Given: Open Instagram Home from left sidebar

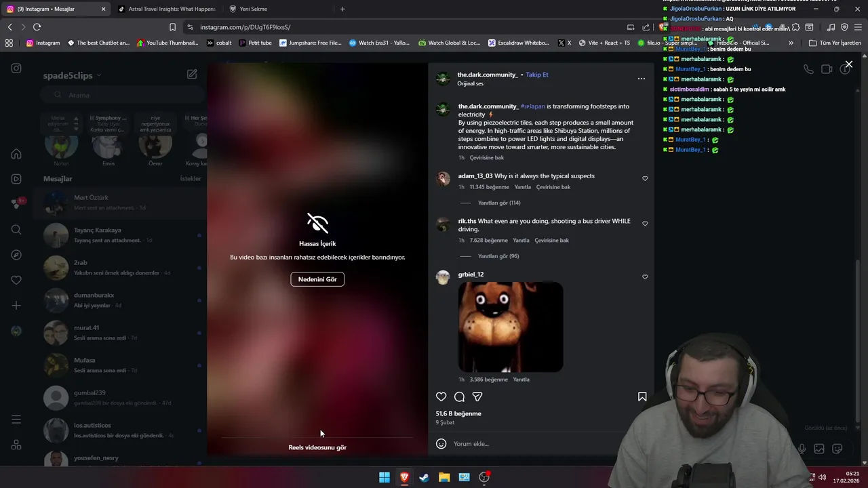Looking at the screenshot, I should (16, 154).
